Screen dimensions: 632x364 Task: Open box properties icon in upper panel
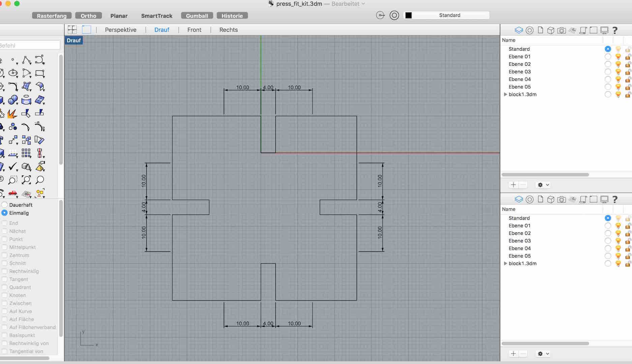(551, 30)
